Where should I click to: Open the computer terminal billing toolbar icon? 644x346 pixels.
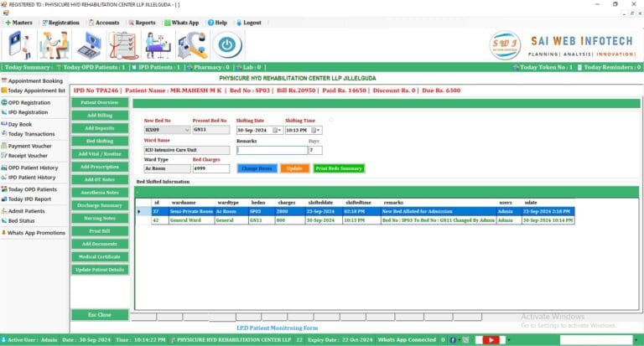(89, 45)
